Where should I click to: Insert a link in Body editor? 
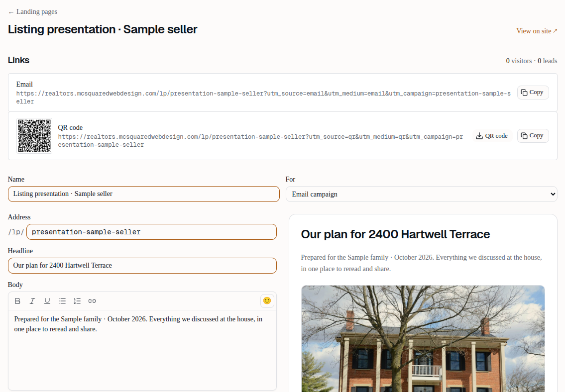click(92, 301)
